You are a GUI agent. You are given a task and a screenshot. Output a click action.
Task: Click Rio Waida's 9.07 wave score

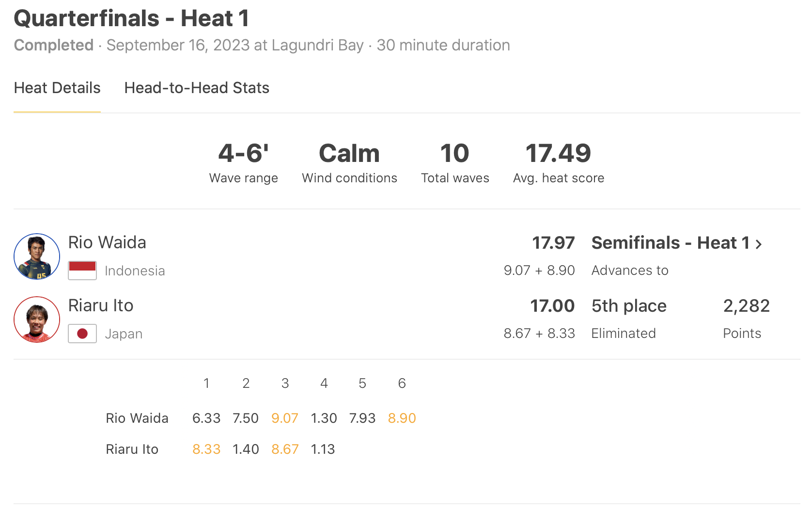point(285,418)
